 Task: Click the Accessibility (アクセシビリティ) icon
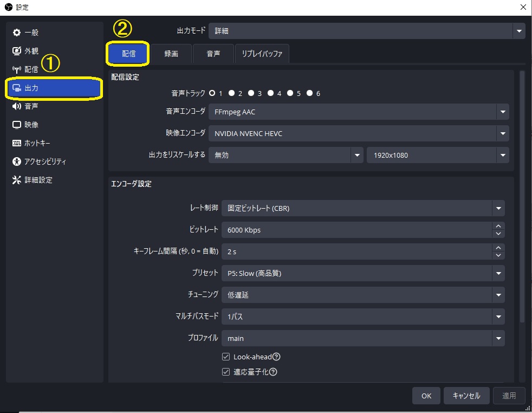[x=16, y=162]
